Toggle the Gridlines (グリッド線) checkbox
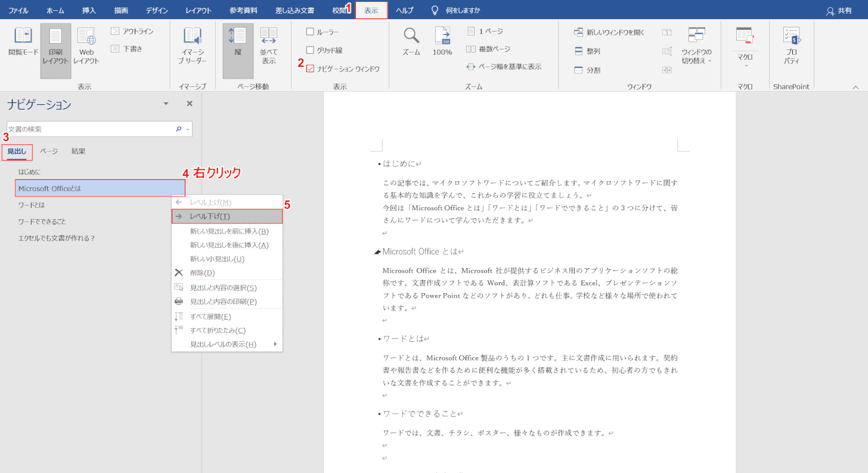 tap(310, 50)
